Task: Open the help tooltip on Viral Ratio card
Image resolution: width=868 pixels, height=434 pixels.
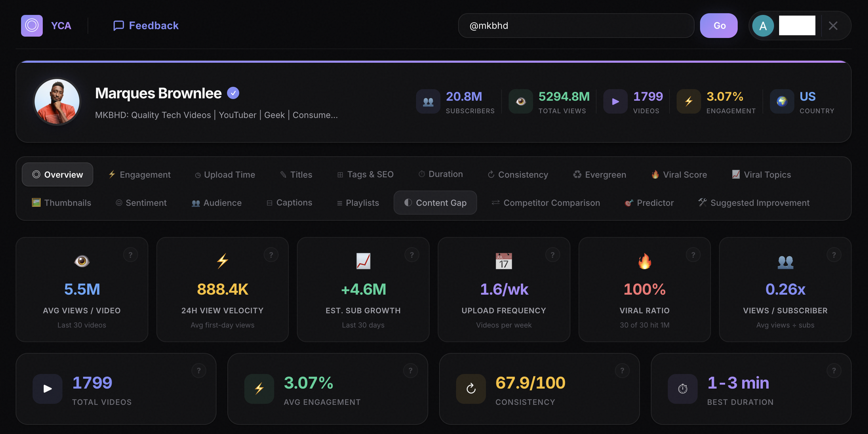Action: [693, 254]
